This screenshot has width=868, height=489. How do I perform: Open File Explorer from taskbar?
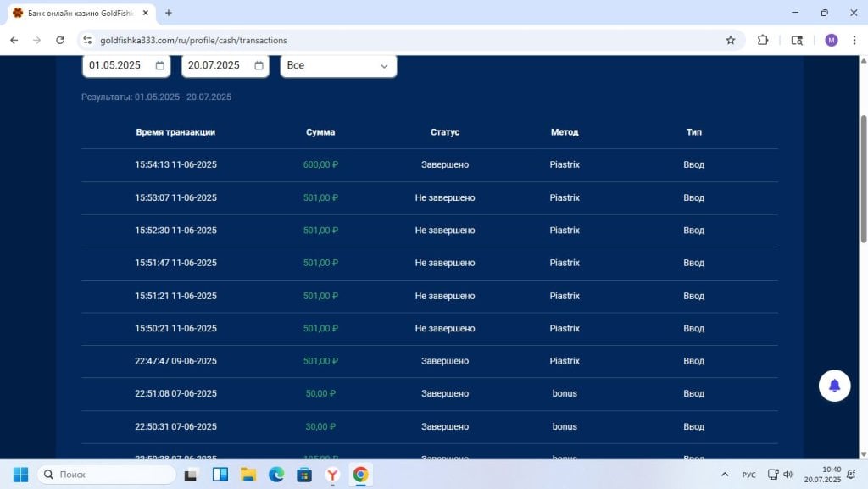(x=248, y=474)
